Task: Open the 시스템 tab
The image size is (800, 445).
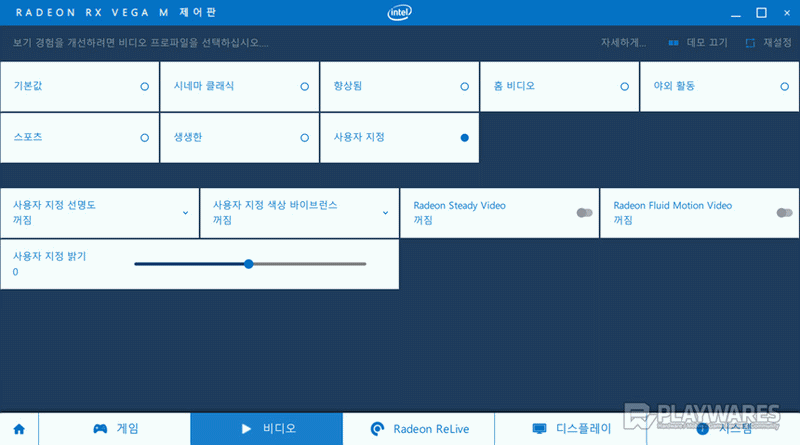Action: [723, 429]
